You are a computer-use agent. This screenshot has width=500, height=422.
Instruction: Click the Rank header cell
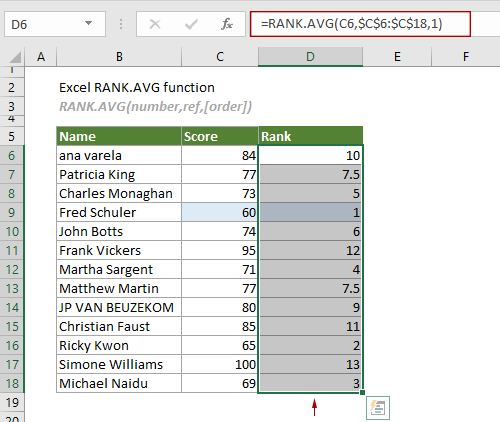[310, 136]
